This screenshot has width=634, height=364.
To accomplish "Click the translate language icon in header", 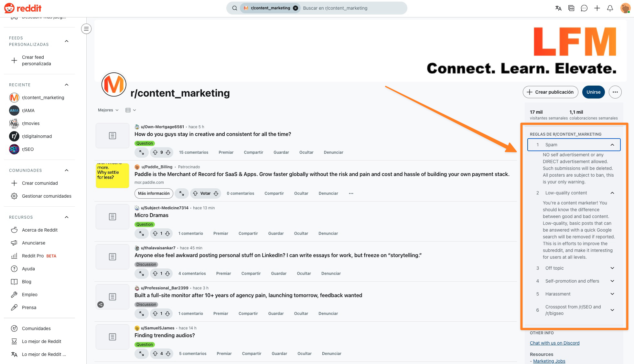I will (558, 8).
